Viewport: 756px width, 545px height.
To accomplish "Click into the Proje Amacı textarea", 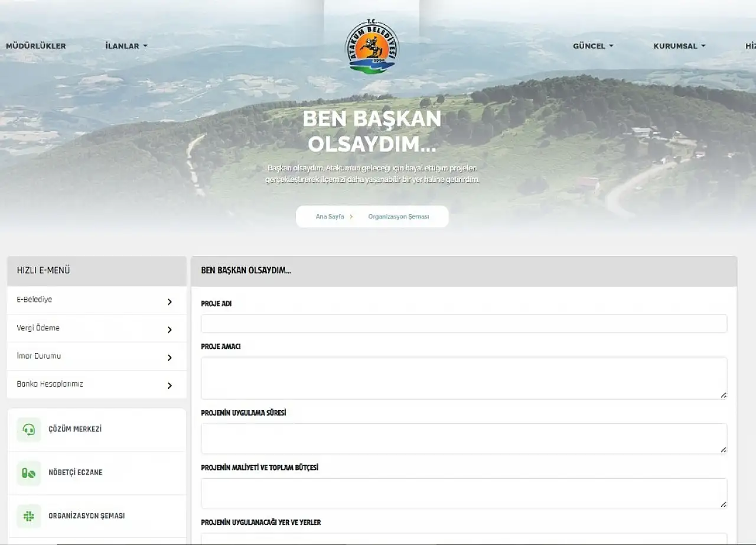I will [x=464, y=378].
